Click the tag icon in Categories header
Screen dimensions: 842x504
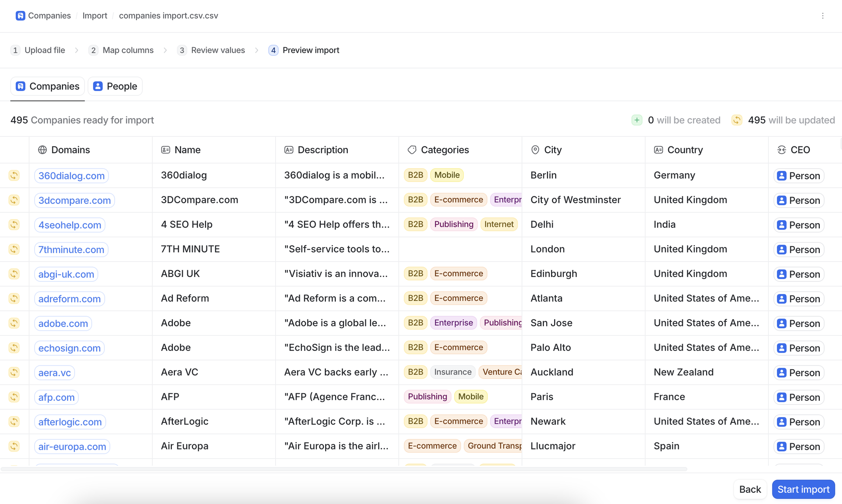pyautogui.click(x=412, y=150)
